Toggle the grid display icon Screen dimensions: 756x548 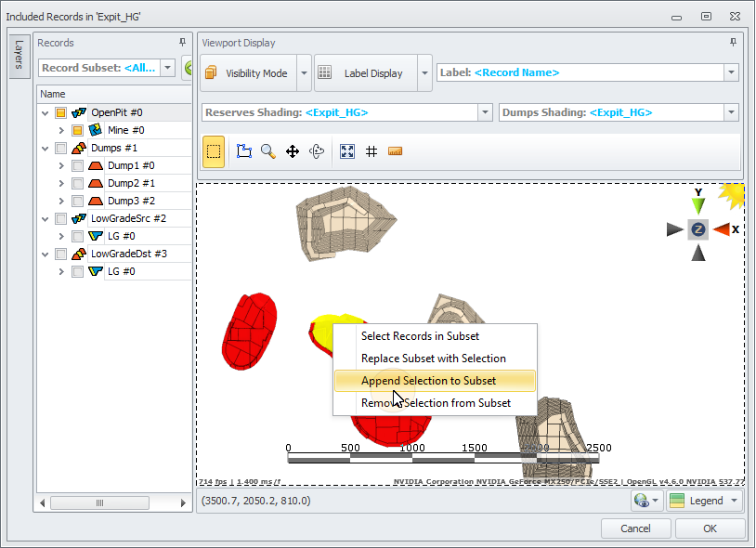(x=371, y=151)
